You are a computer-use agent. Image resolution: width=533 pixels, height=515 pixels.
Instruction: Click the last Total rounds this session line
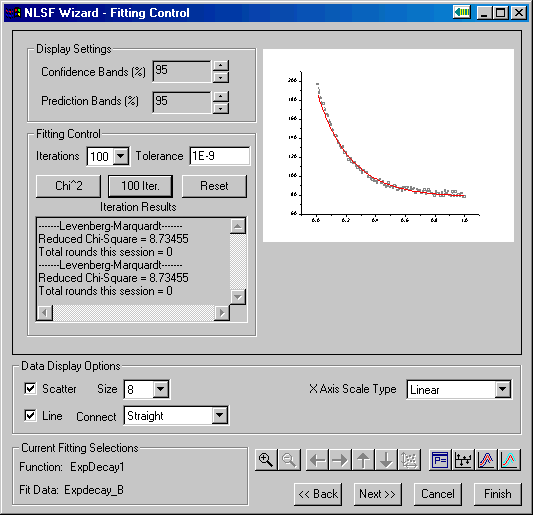[105, 291]
